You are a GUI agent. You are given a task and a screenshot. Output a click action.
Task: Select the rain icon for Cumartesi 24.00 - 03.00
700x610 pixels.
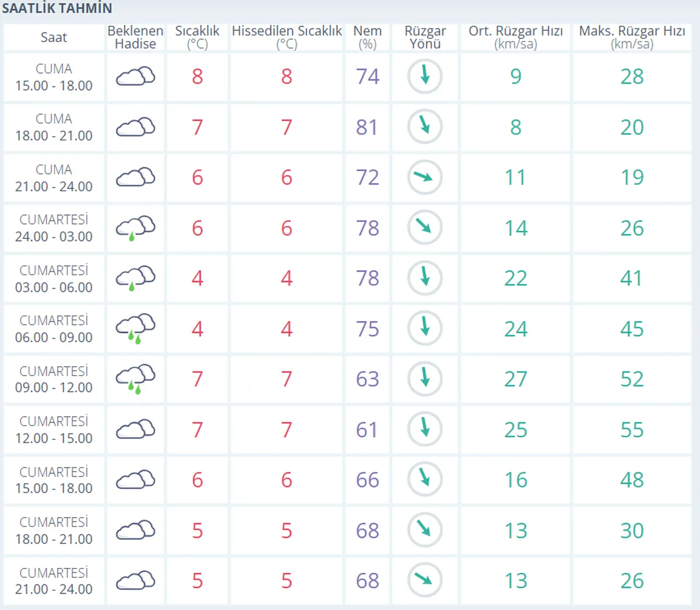tap(135, 228)
